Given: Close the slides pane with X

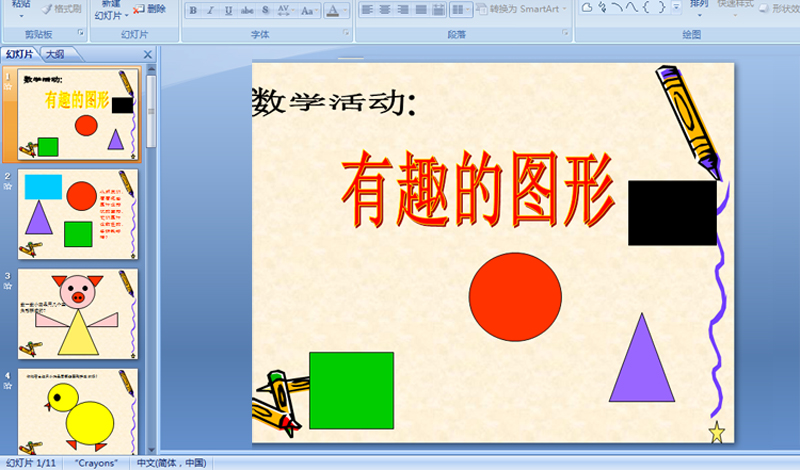Looking at the screenshot, I should (148, 55).
